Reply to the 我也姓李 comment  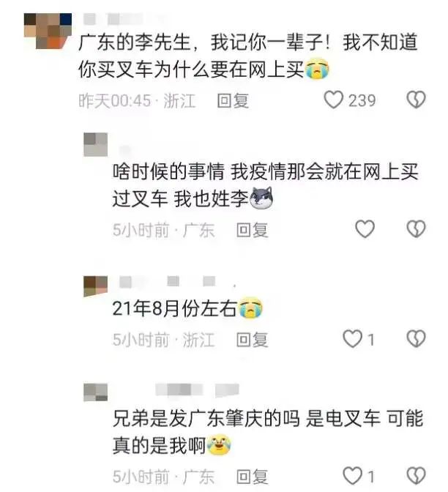pos(253,230)
